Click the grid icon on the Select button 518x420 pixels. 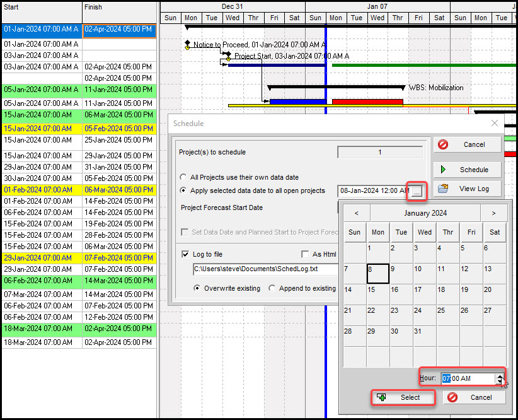point(381,397)
